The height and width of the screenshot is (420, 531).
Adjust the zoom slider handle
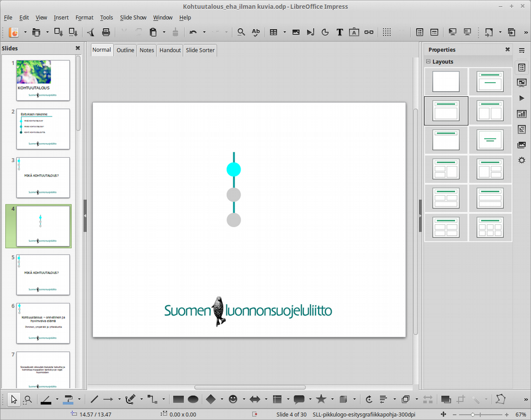coord(472,415)
